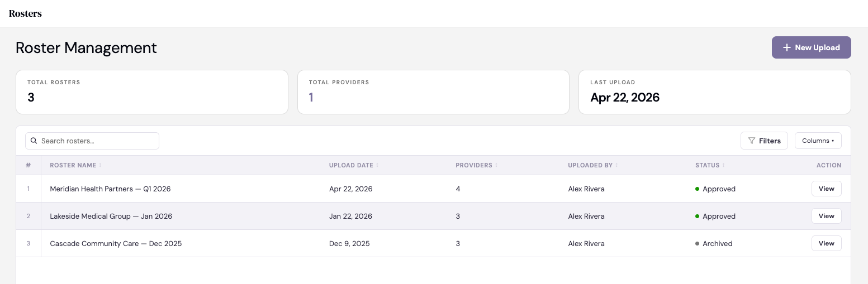868x284 pixels.
Task: Click the magnifier search icon
Action: click(x=34, y=141)
